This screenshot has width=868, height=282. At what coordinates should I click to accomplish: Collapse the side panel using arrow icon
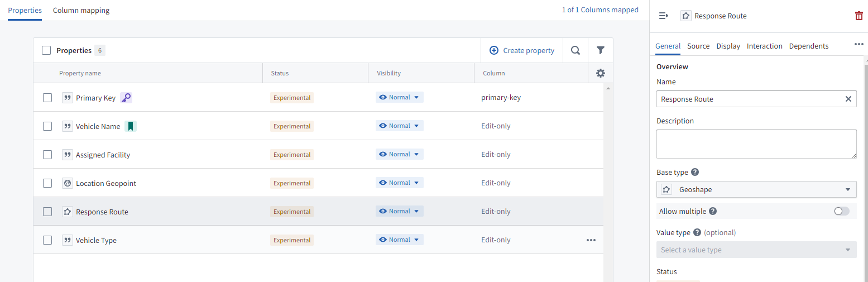[x=663, y=16]
